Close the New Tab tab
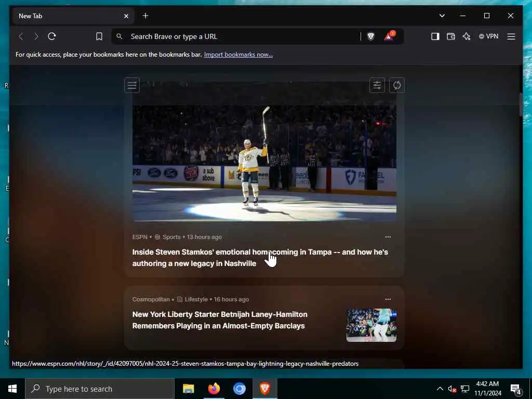The height and width of the screenshot is (399, 532). tap(126, 16)
